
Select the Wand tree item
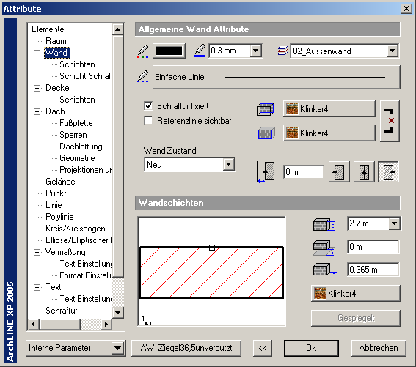tap(57, 53)
